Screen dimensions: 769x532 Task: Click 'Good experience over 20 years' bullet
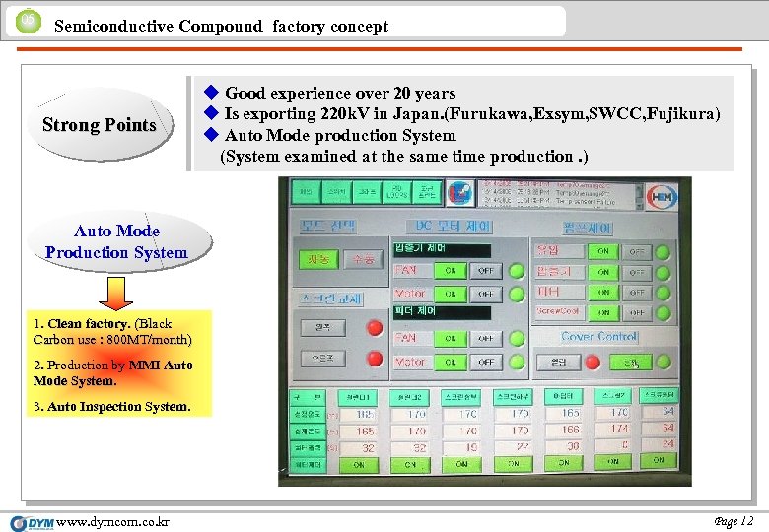pos(340,93)
